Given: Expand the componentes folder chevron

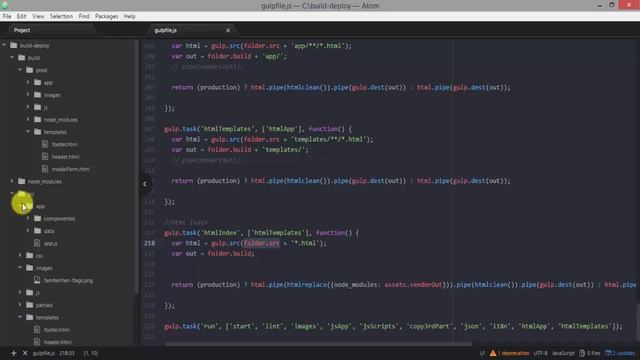Looking at the screenshot, I should [28, 218].
